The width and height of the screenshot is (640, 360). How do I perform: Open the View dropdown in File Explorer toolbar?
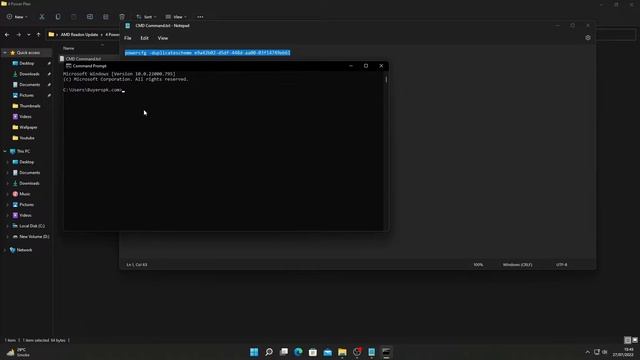coord(176,17)
